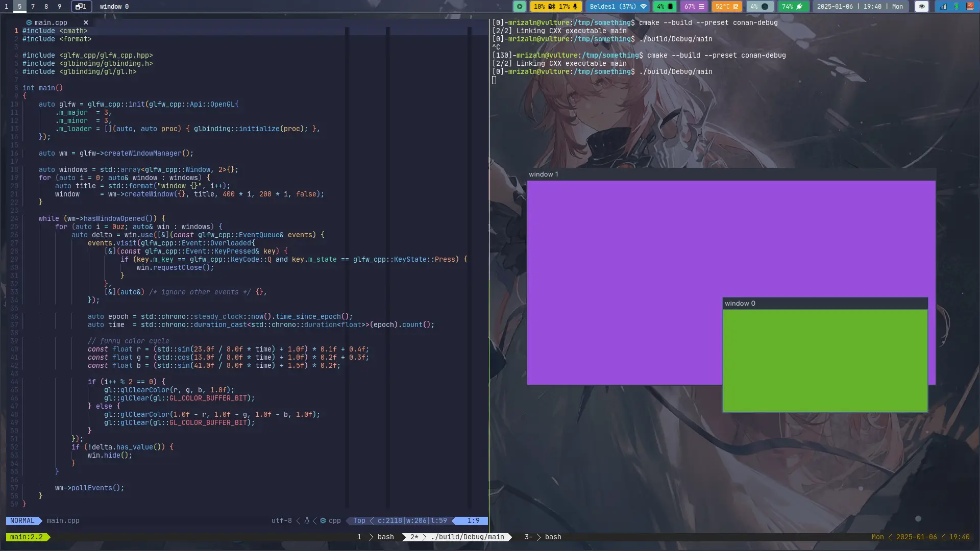
Task: Click the green play icon in status bar
Action: tap(519, 7)
